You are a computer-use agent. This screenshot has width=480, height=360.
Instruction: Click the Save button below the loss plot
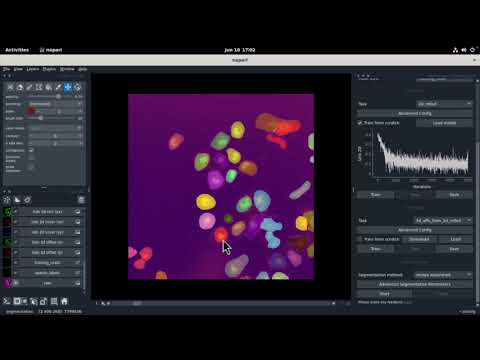[x=454, y=195]
